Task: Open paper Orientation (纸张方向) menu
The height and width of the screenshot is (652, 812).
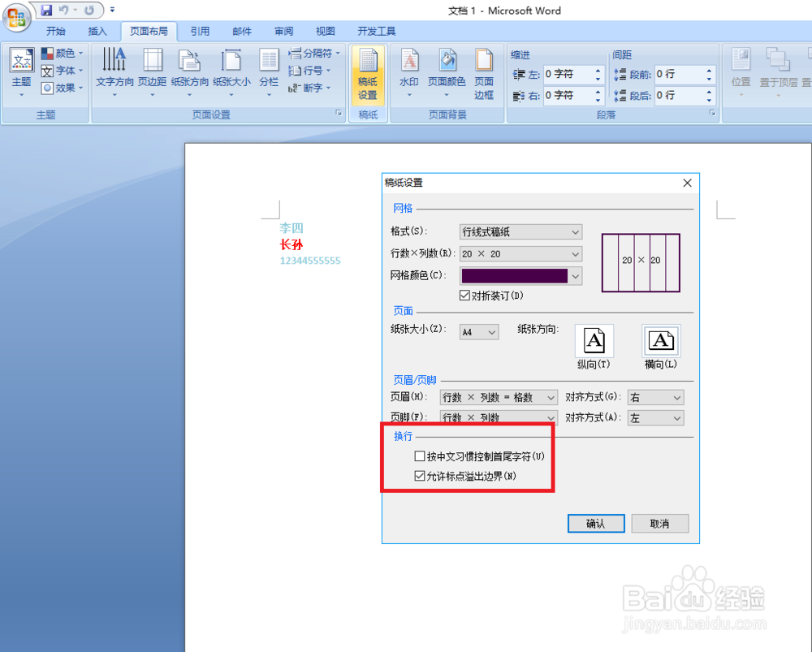Action: [189, 72]
